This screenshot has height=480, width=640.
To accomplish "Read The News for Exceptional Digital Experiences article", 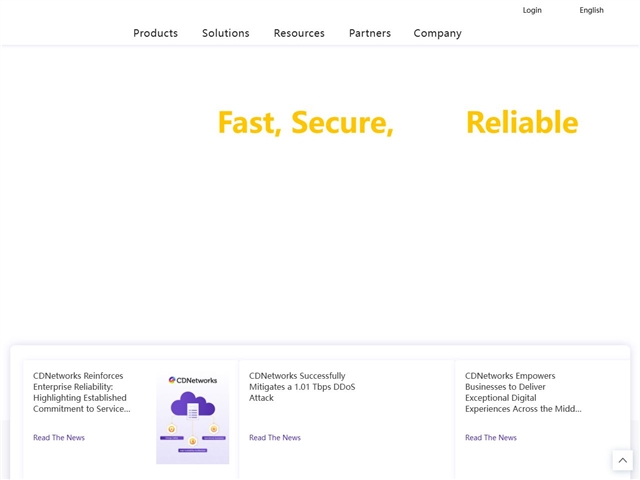I will pos(491,438).
